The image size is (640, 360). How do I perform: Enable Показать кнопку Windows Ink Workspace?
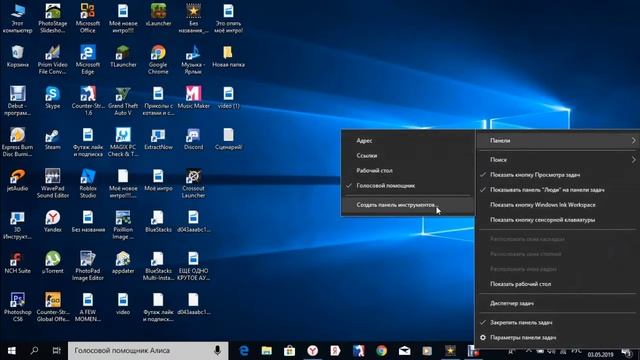557,205
